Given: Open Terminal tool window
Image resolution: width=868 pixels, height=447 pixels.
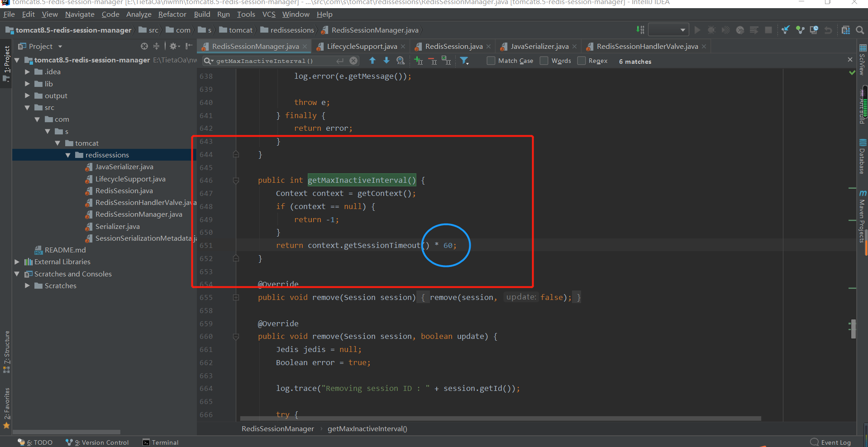Looking at the screenshot, I should (x=161, y=442).
